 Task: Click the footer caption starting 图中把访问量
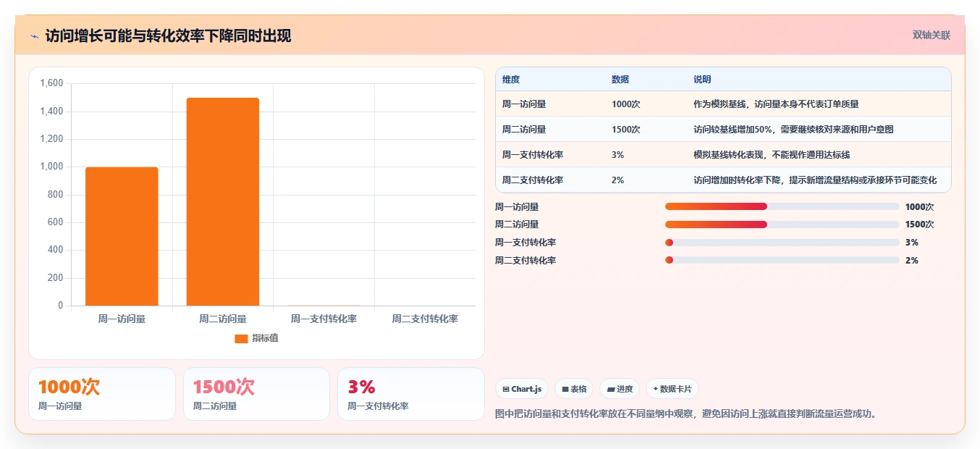point(686,414)
